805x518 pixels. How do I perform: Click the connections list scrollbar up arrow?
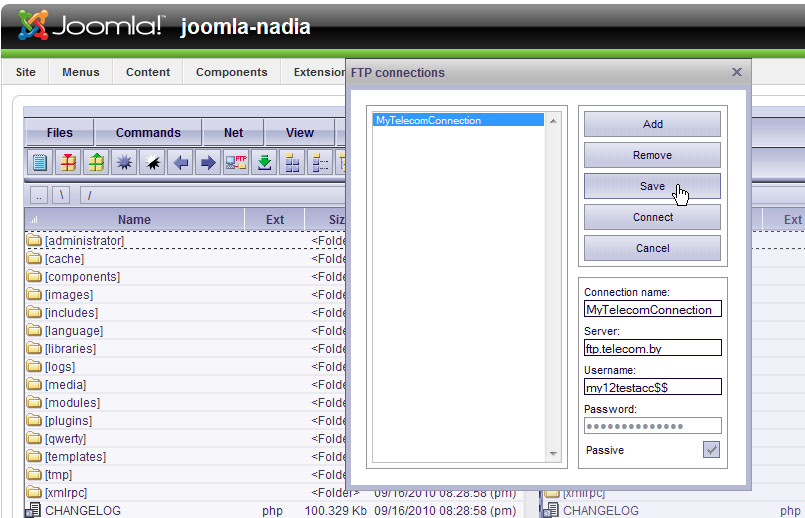tap(553, 121)
